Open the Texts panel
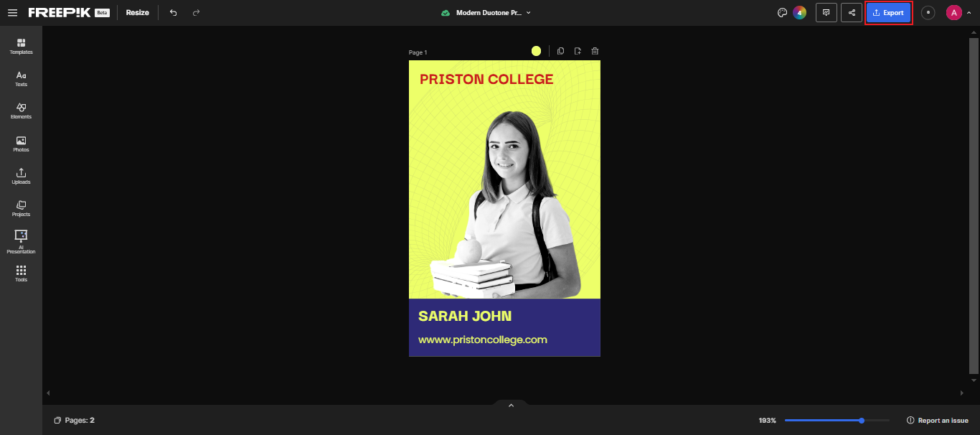The image size is (980, 435). (x=21, y=79)
